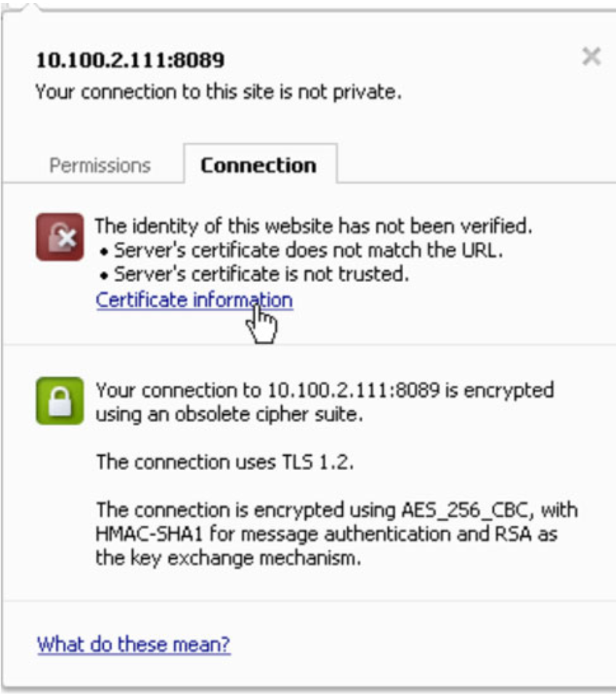
Task: Click the bold 10.100.2.111:8089 heading
Action: click(x=130, y=60)
